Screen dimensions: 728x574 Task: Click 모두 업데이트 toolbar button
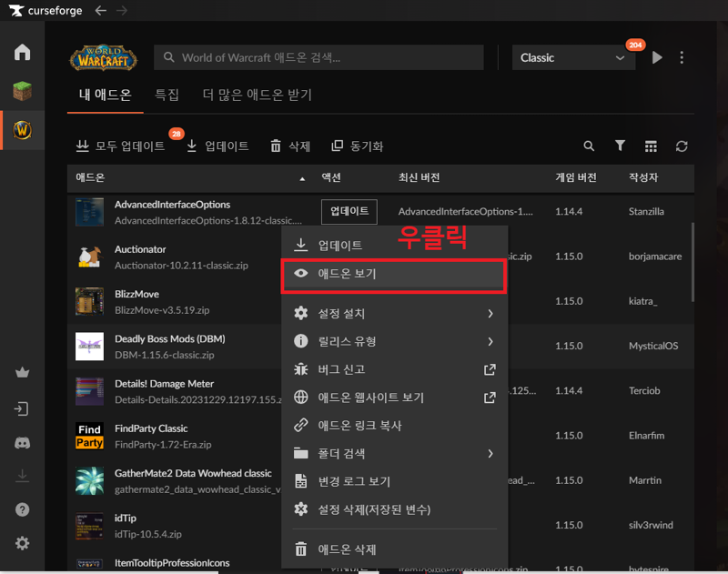pyautogui.click(x=120, y=146)
